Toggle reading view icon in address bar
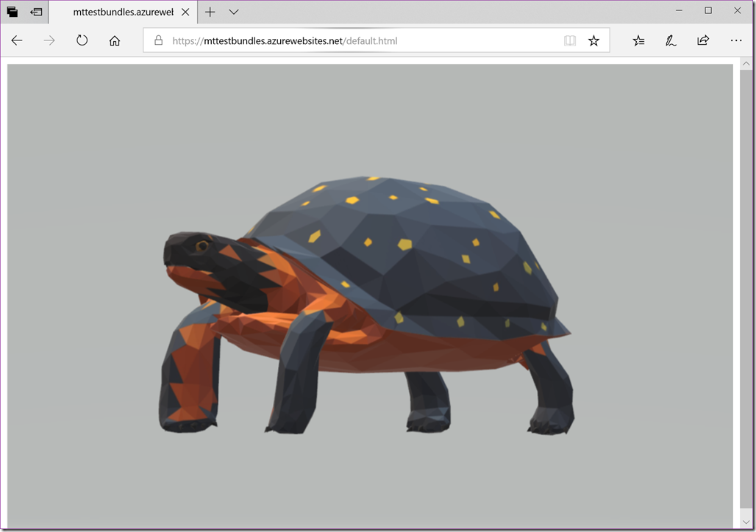Screen dimensions: 756x532 click(x=570, y=40)
